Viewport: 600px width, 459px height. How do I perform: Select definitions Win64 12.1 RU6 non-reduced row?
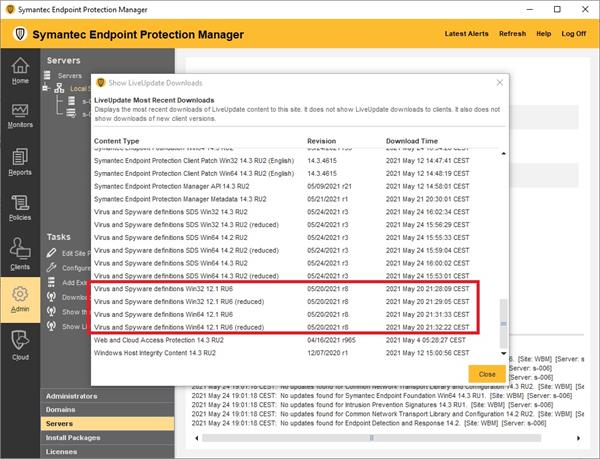click(x=295, y=314)
